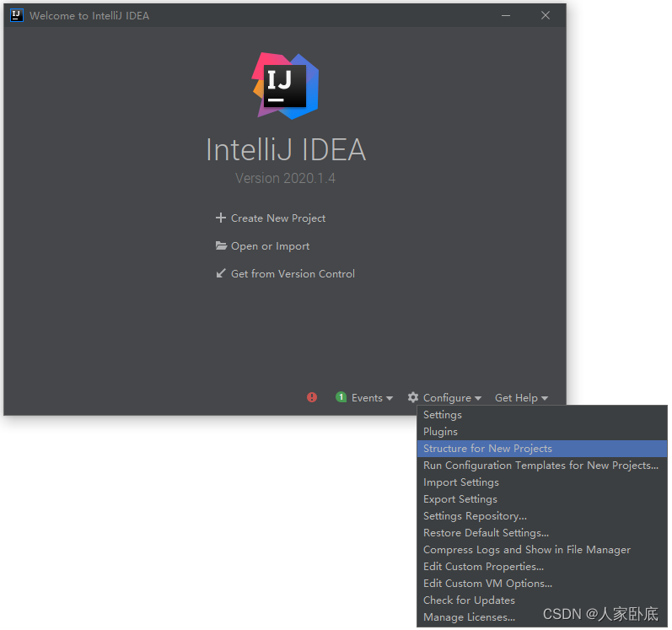Close the Welcome to IntelliJ IDEA window
Viewport: 672px width, 630px height.
(x=547, y=15)
